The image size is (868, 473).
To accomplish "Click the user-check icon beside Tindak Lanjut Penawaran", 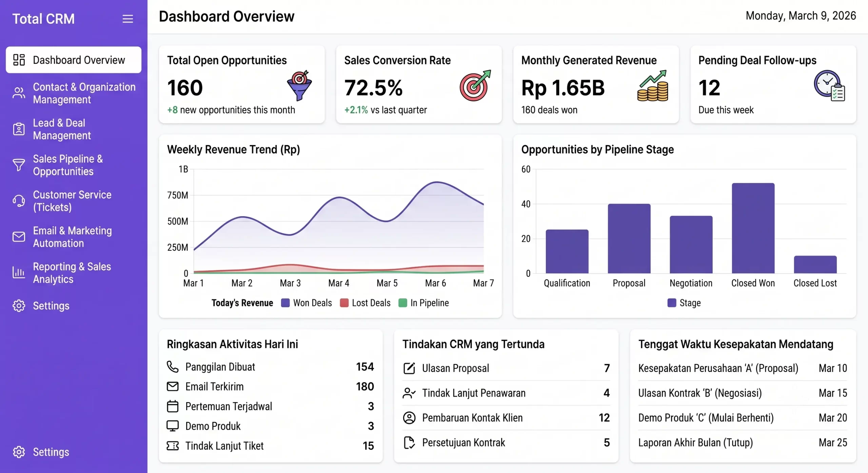I will 409,393.
